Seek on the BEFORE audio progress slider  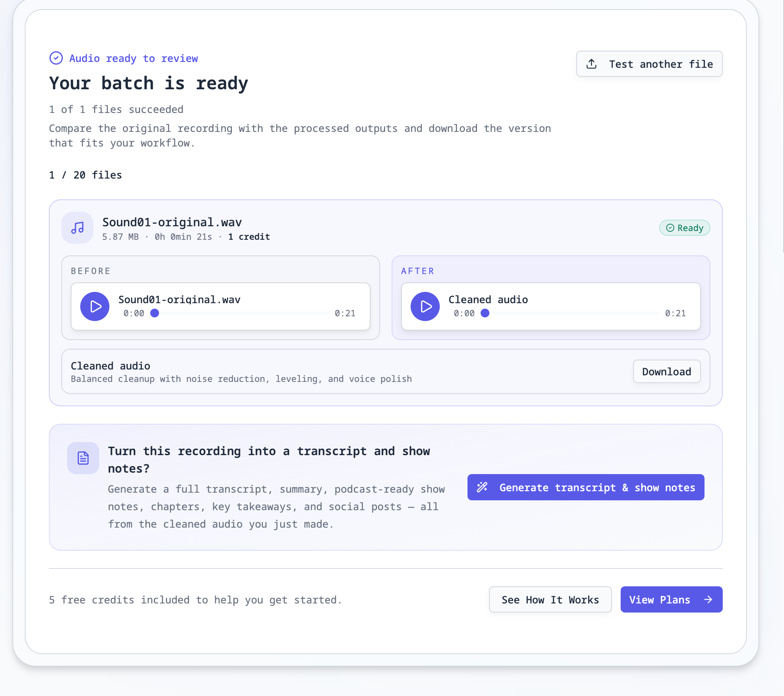pos(239,313)
